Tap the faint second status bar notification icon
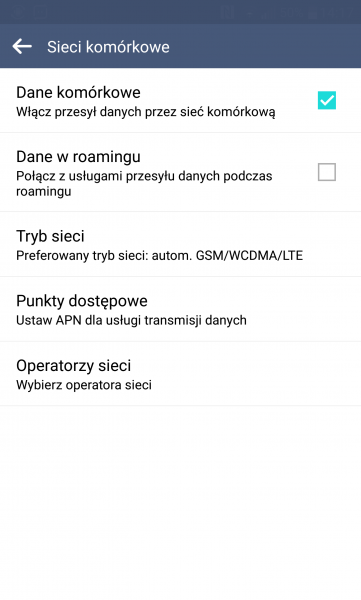Screen dimensions: 361x600 pos(40,13)
